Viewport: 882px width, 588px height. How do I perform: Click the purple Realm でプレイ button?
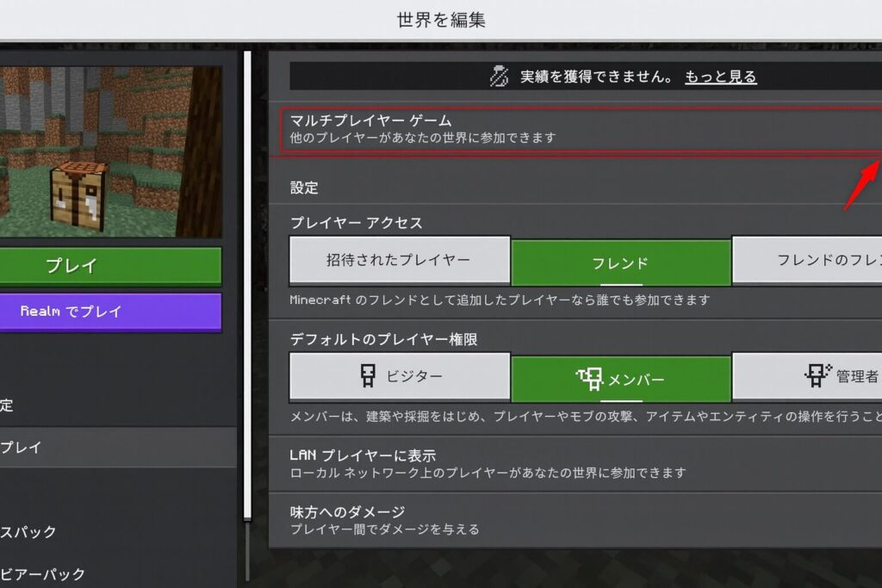click(x=111, y=312)
